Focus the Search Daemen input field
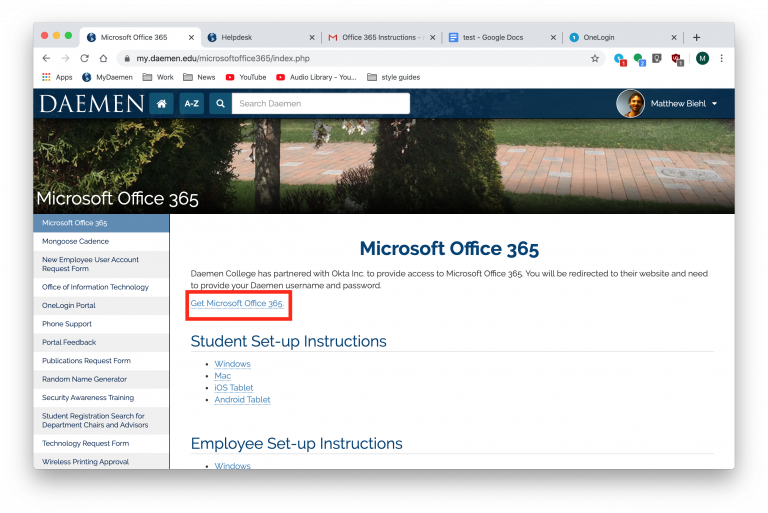Image resolution: width=768 pixels, height=513 pixels. click(321, 103)
